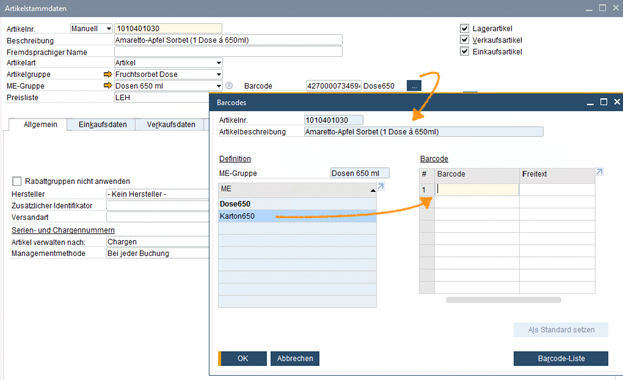The image size is (623, 380).
Task: Open ME-Gruppe link arrow icon
Action: (x=107, y=86)
